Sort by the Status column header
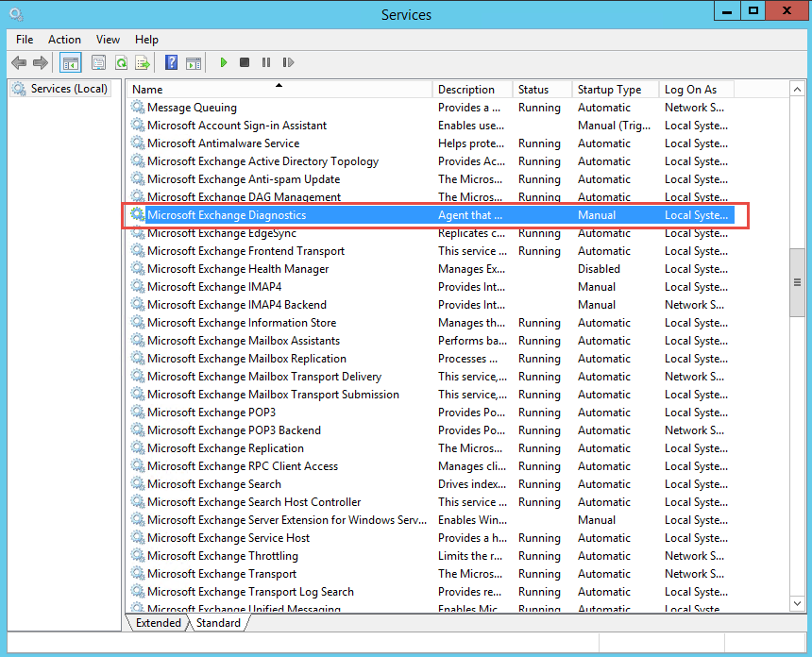Image resolution: width=812 pixels, height=657 pixels. (x=542, y=89)
